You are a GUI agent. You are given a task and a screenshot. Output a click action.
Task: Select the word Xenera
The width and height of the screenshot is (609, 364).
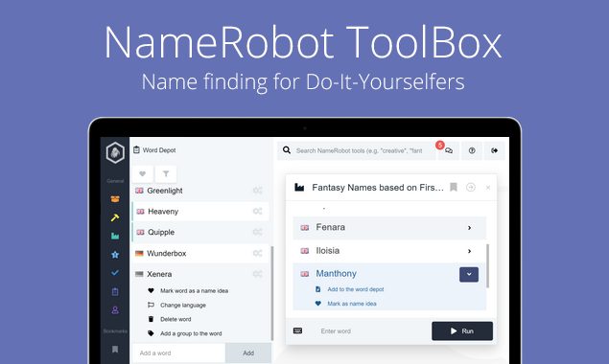[x=159, y=274]
